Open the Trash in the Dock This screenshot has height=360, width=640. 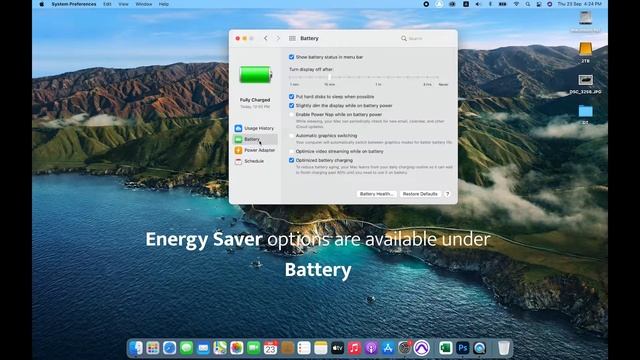(x=504, y=348)
